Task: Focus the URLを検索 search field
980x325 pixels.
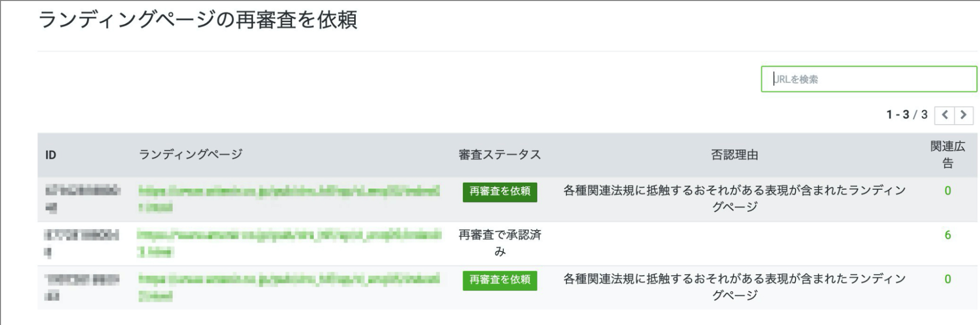Action: pyautogui.click(x=869, y=79)
